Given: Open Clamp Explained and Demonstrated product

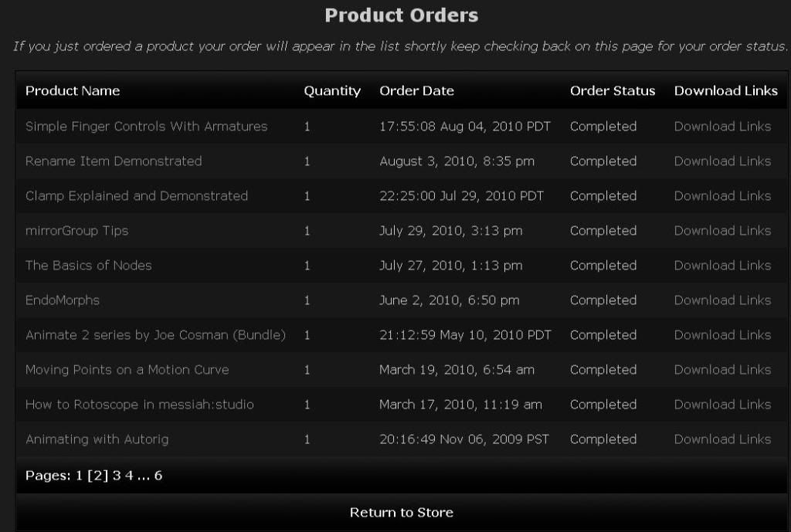Looking at the screenshot, I should [x=137, y=196].
